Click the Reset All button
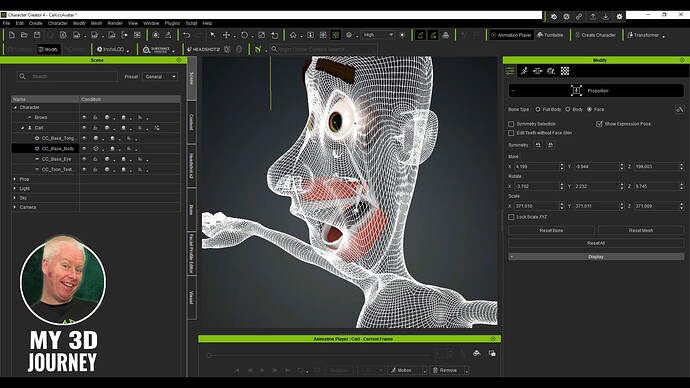The width and height of the screenshot is (690, 388). point(596,243)
